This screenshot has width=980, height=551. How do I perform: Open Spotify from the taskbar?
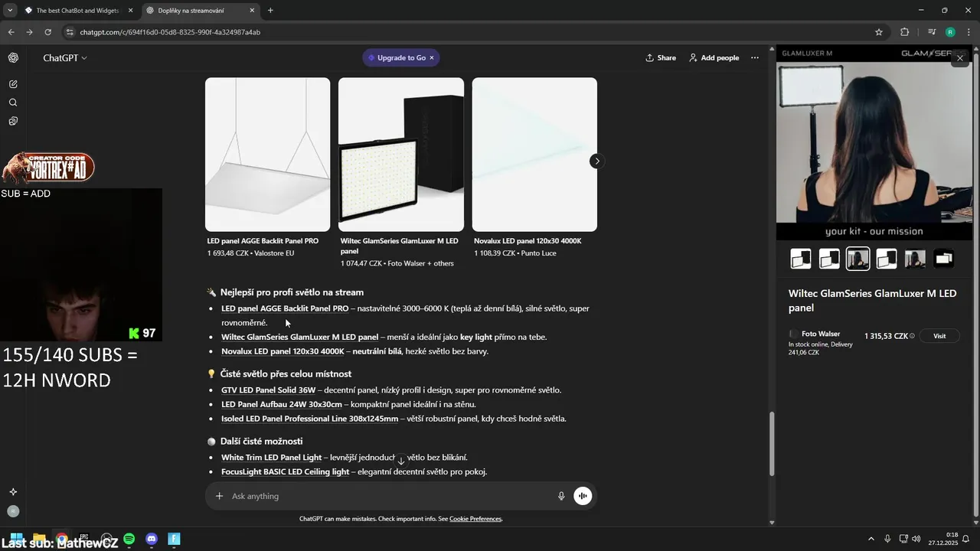point(129,539)
